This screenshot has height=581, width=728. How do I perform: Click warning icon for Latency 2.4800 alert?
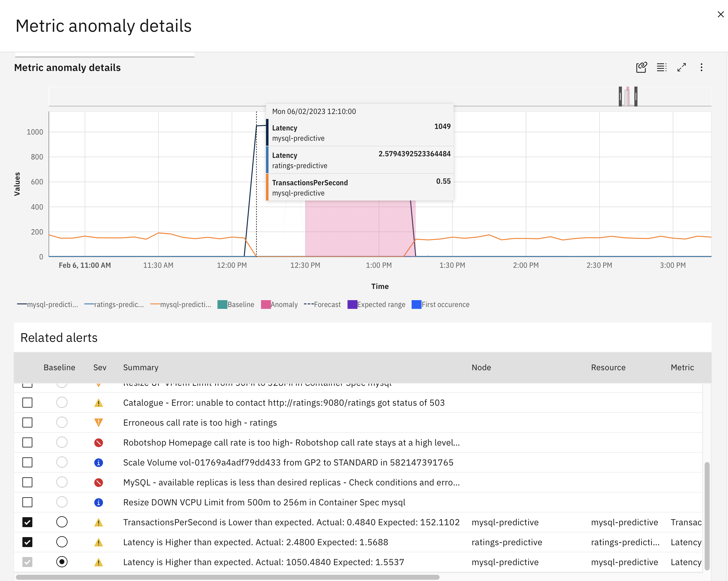(99, 542)
